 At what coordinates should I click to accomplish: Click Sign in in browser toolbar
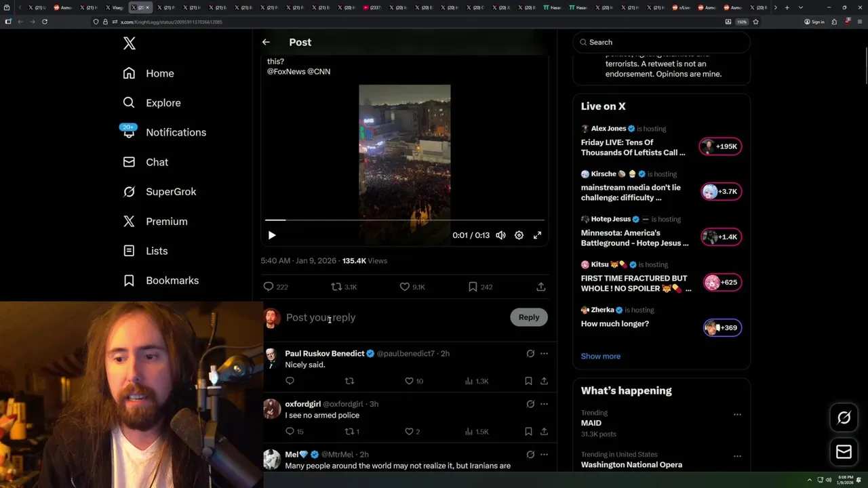click(x=814, y=22)
